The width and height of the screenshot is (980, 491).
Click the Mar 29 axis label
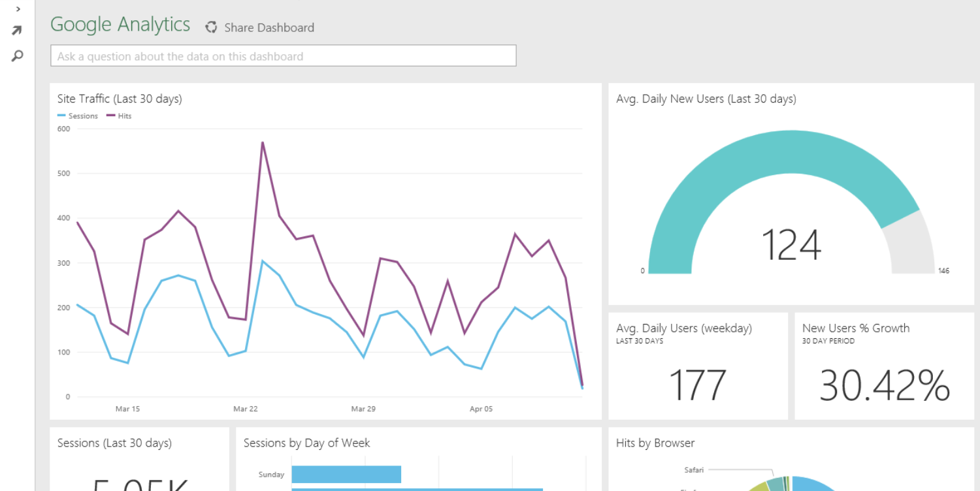click(x=363, y=409)
